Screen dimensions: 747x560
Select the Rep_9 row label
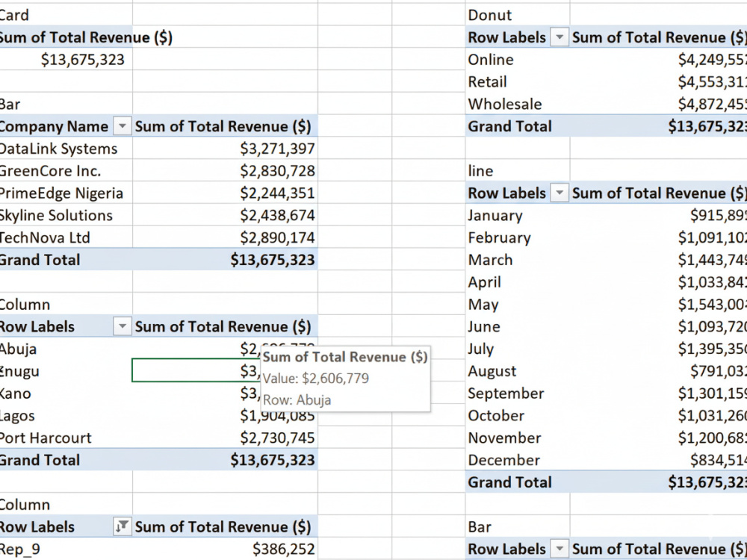(x=66, y=549)
